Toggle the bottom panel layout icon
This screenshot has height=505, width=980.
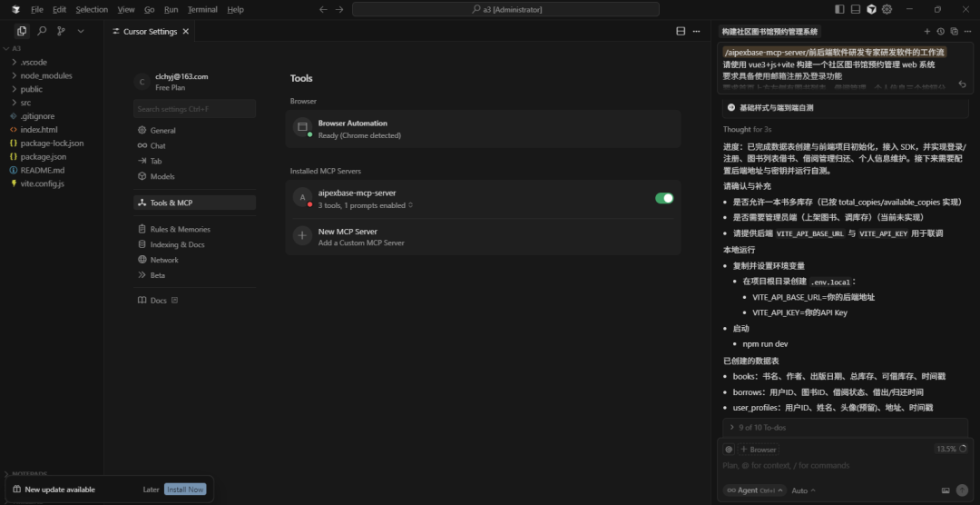856,9
